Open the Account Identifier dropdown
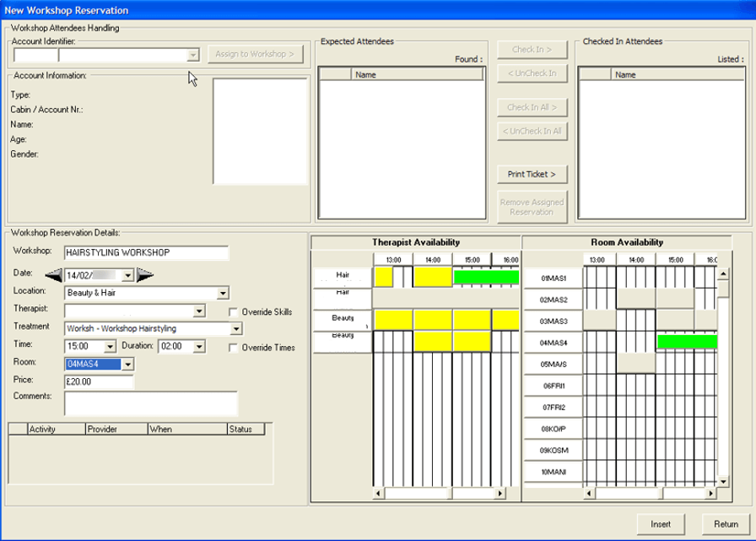The width and height of the screenshot is (756, 541). tap(192, 56)
